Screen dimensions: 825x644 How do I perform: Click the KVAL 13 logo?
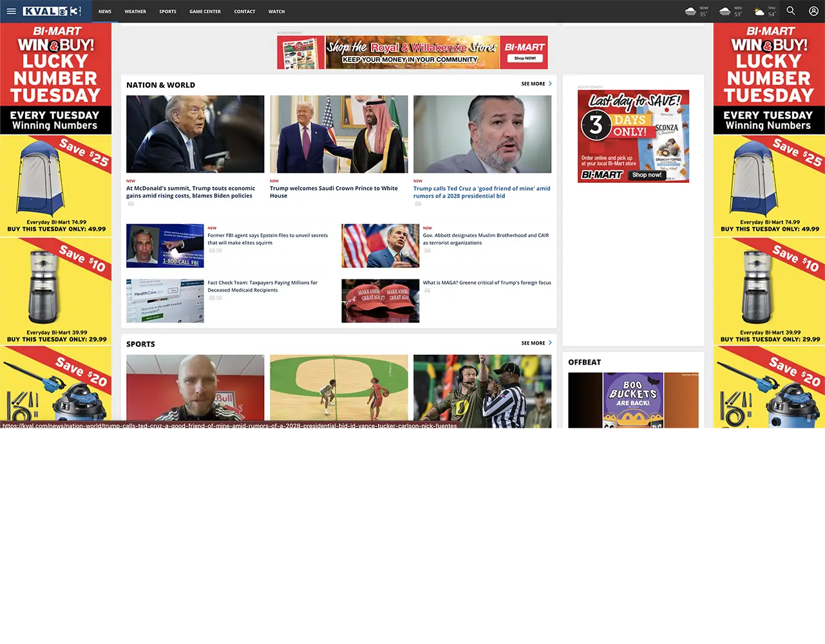[52, 12]
